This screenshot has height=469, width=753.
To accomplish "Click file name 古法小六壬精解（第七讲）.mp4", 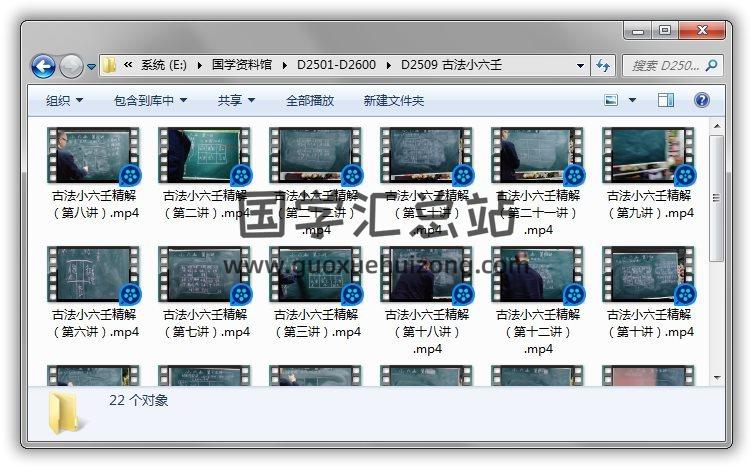I will (x=206, y=323).
